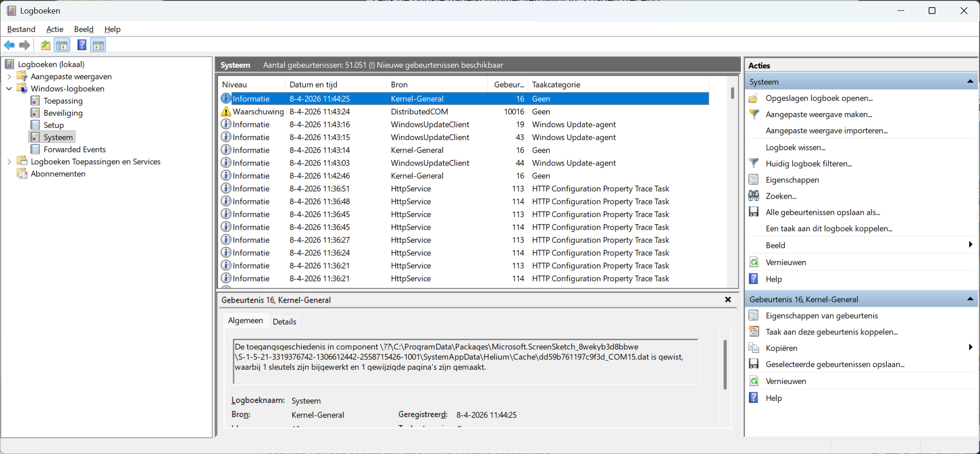Click the funnel icon for Huidig logboek filteren
The height and width of the screenshot is (454, 980).
[753, 163]
